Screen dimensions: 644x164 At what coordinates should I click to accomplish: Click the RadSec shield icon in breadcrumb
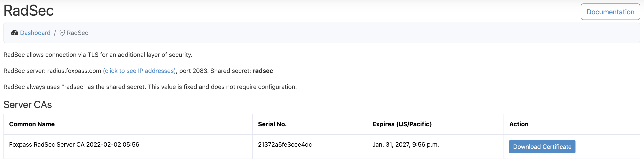(x=62, y=33)
